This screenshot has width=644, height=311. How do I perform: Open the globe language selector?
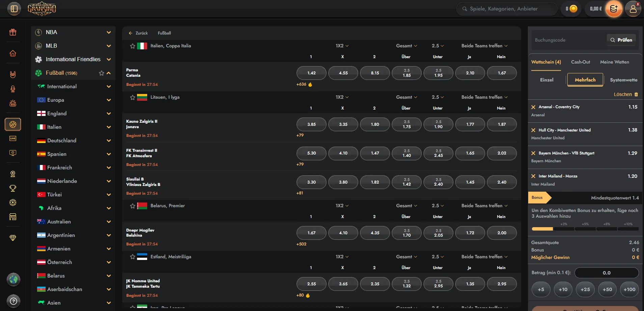coord(14,280)
